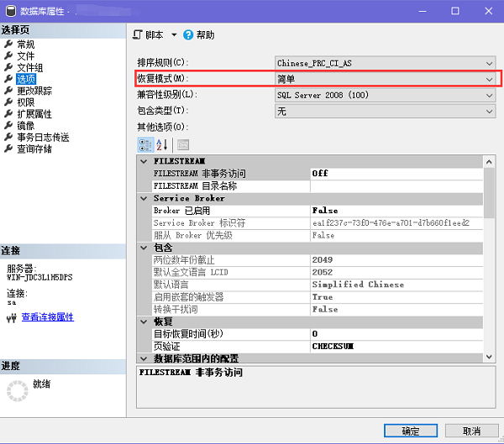Screen dimensions: 504x444
Task: Open the 脚本 dropdown arrow
Action: (174, 35)
